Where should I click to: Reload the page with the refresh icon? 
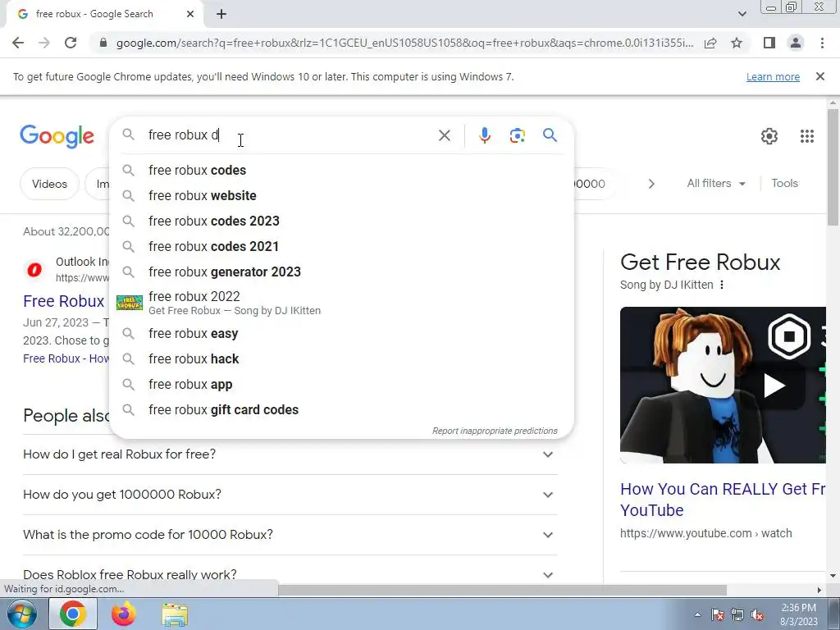(x=71, y=43)
